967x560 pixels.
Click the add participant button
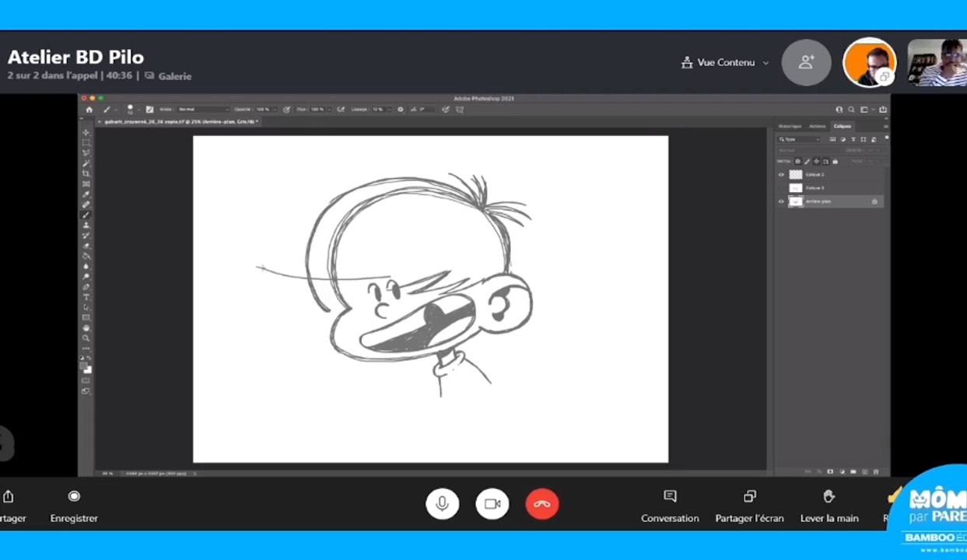pyautogui.click(x=806, y=62)
